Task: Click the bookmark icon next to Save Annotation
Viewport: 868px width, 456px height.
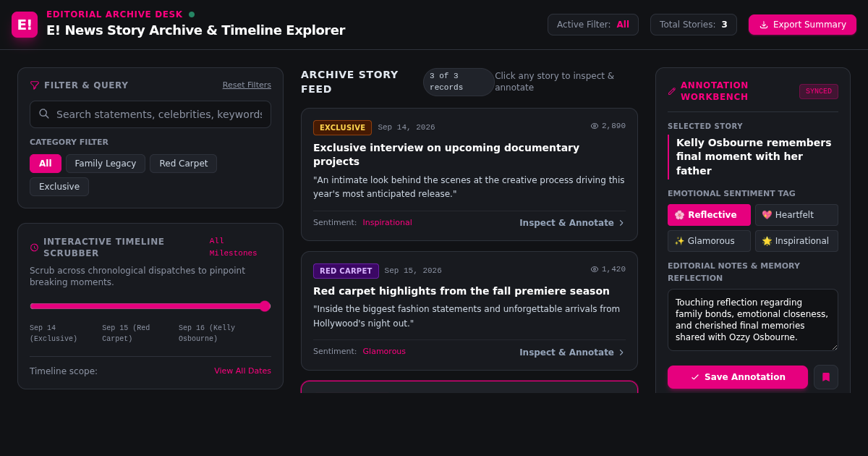Action: [826, 377]
